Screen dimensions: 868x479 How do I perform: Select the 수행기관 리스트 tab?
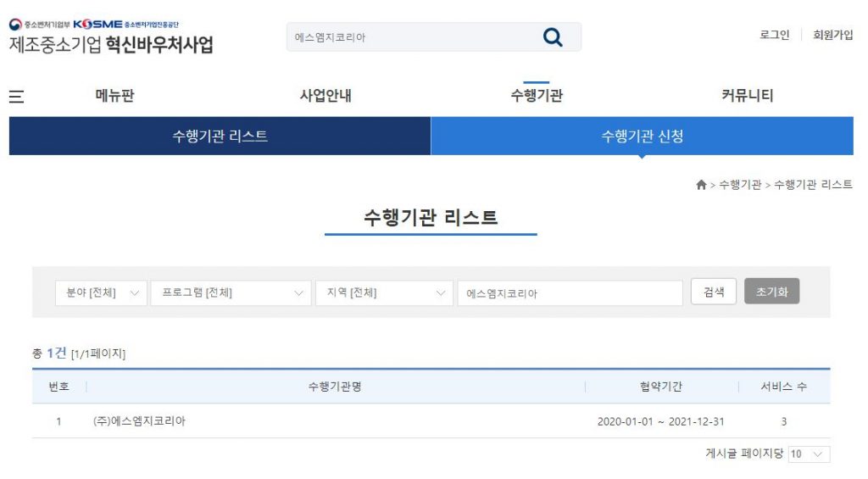tap(220, 136)
